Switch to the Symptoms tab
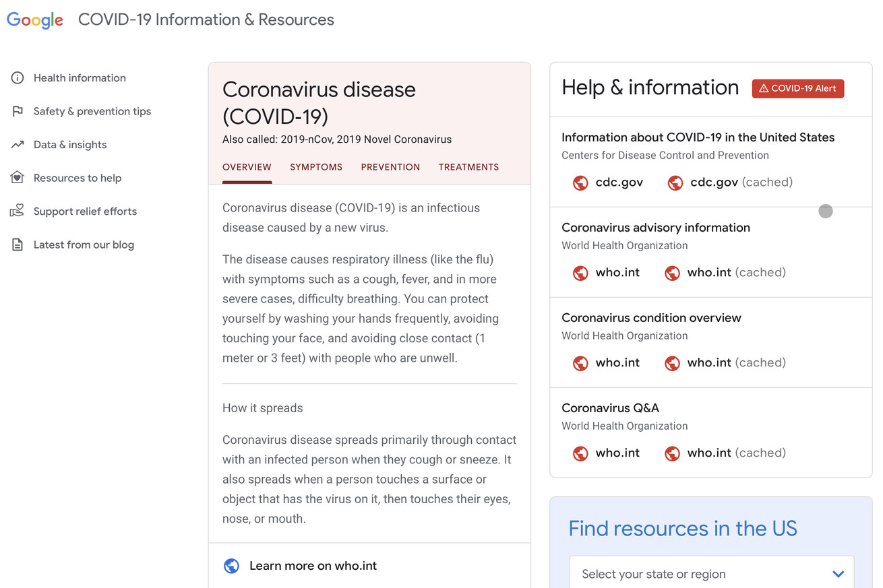Viewport: 883px width, 588px height. coord(316,167)
